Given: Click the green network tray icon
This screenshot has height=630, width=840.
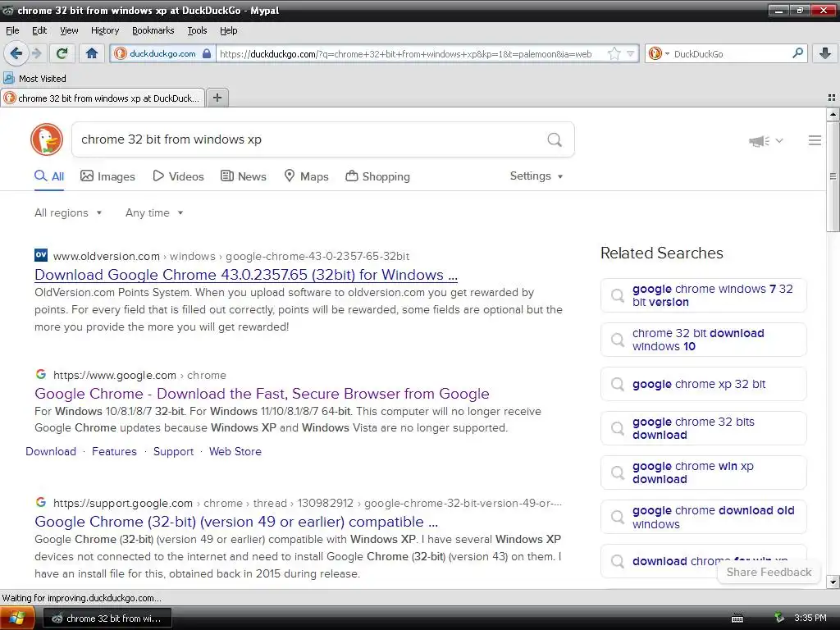Looking at the screenshot, I should click(x=779, y=618).
